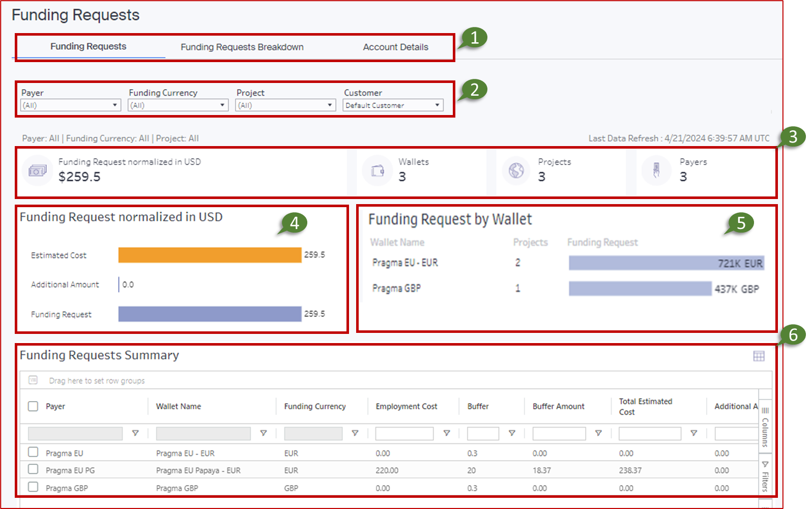This screenshot has height=509, width=812.
Task: Sort by the Employment Cost column header
Action: click(x=407, y=406)
